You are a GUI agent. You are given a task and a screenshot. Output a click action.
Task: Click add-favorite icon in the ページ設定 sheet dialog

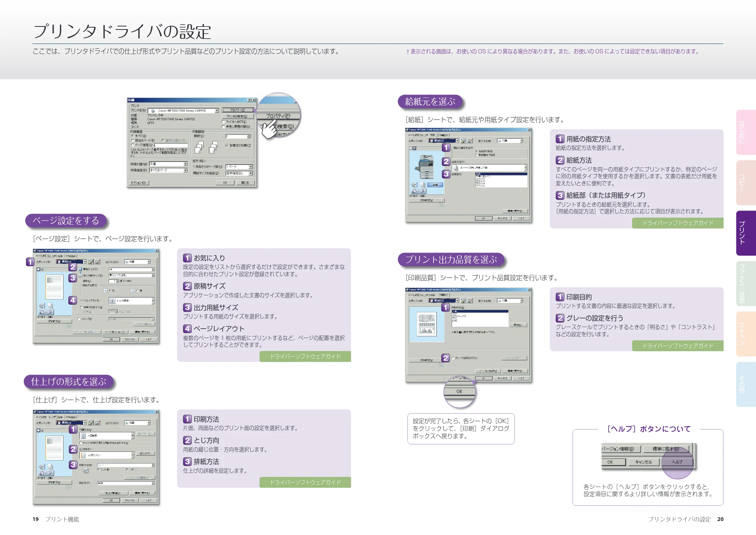click(x=91, y=262)
